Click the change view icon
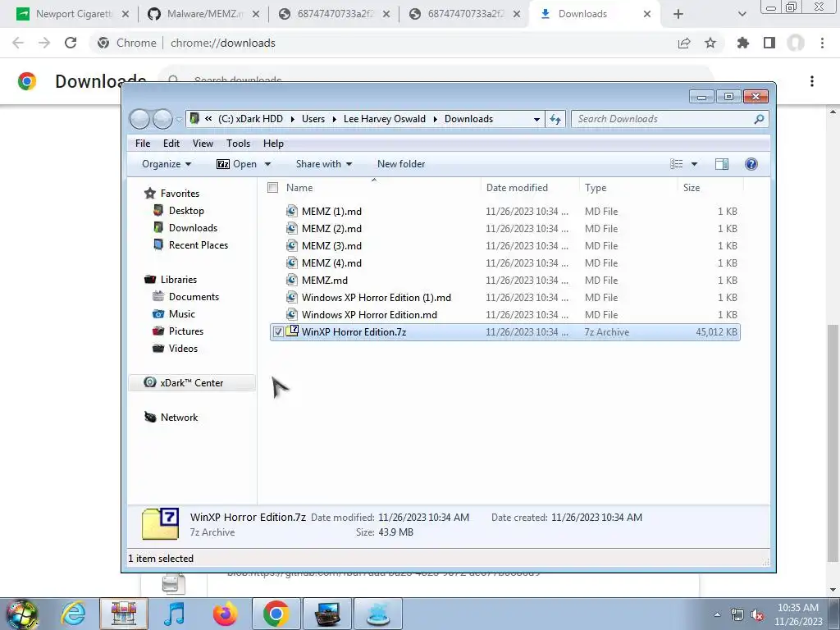 pos(677,164)
